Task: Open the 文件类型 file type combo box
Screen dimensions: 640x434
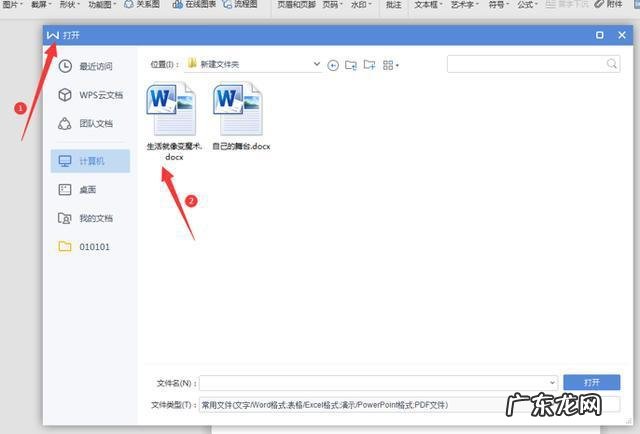Action: (410, 405)
